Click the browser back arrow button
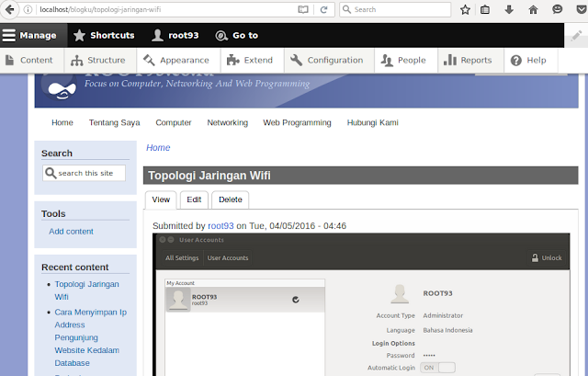 9,9
